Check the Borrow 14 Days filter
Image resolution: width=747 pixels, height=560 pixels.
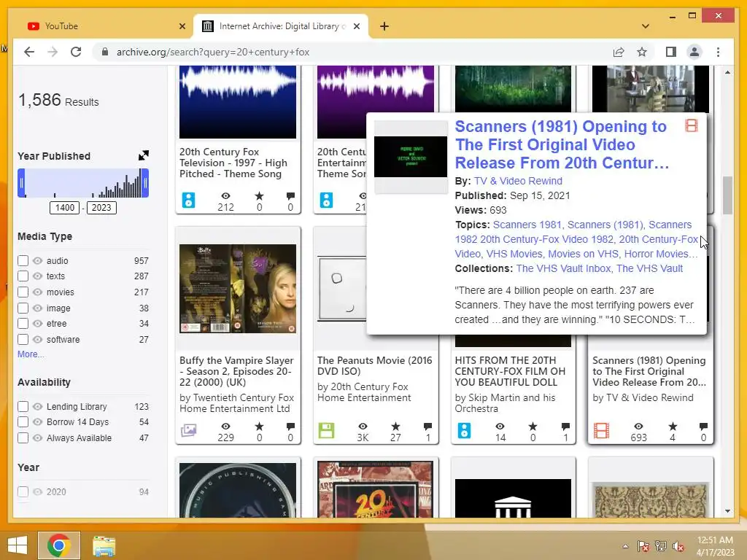[23, 422]
